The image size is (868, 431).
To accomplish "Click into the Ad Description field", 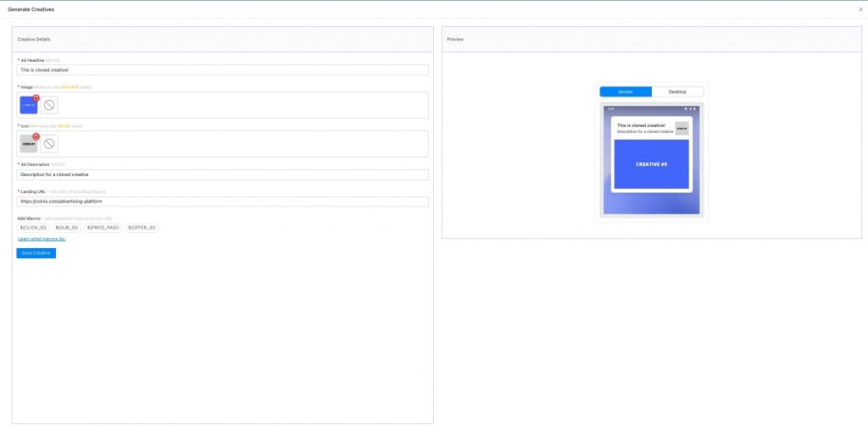I will click(x=222, y=174).
